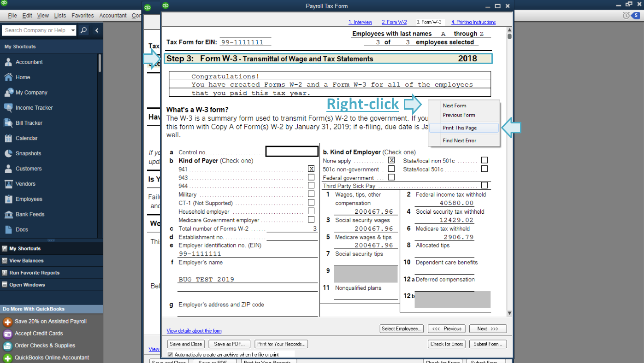644x363 pixels.
Task: Click the Save and Close button
Action: [x=186, y=344]
